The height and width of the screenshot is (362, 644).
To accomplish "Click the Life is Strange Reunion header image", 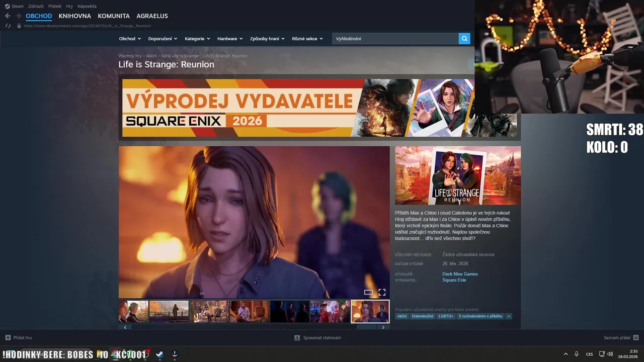I will click(x=458, y=175).
